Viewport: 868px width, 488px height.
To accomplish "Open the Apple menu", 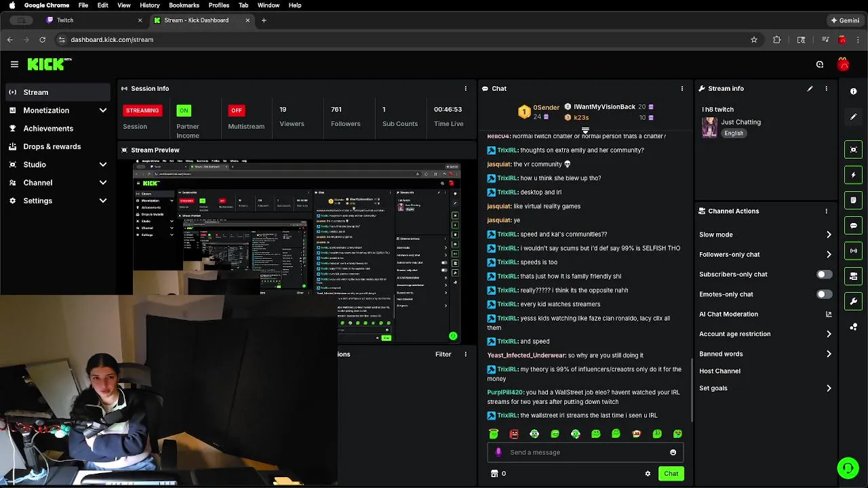I will [x=12, y=5].
